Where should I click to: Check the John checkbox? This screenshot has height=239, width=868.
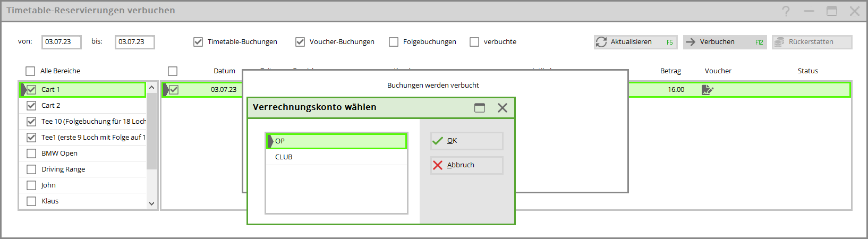tap(31, 185)
